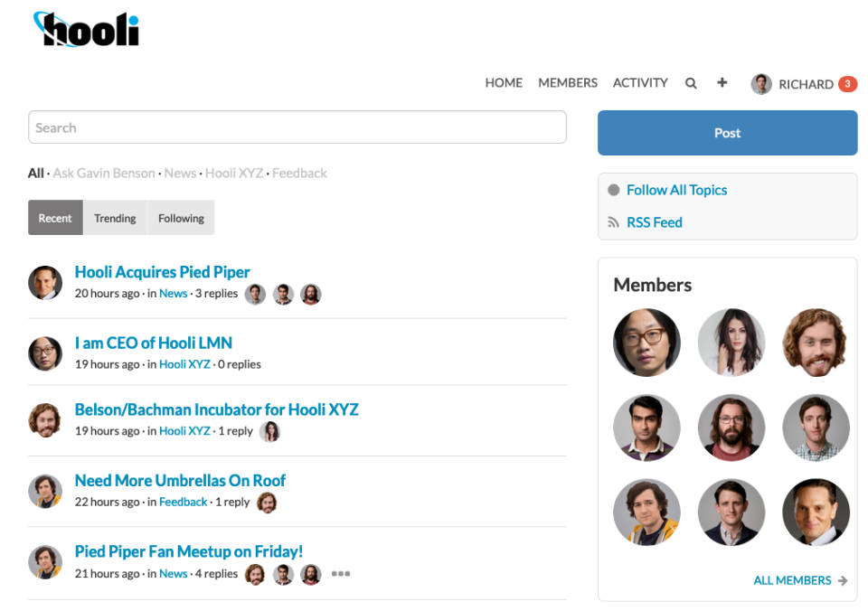The image size is (868, 611).
Task: Click the ellipsis on Pied Piper Fan Meetup
Action: tap(340, 574)
